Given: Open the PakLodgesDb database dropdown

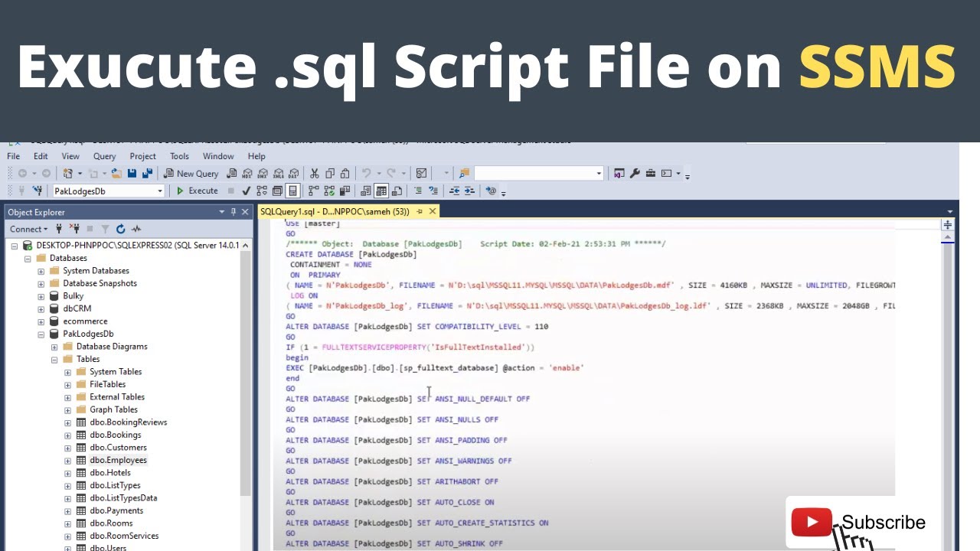Looking at the screenshot, I should tap(160, 191).
